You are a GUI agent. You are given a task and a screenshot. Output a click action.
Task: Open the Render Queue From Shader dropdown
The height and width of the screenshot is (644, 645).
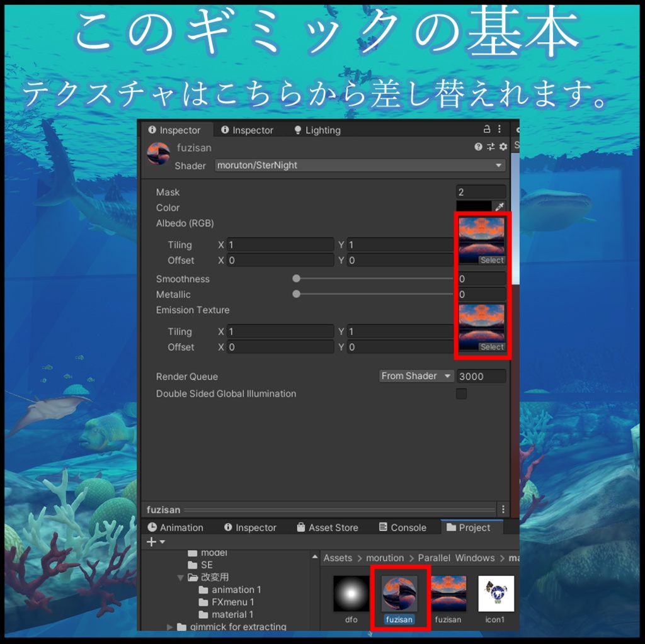pyautogui.click(x=416, y=376)
